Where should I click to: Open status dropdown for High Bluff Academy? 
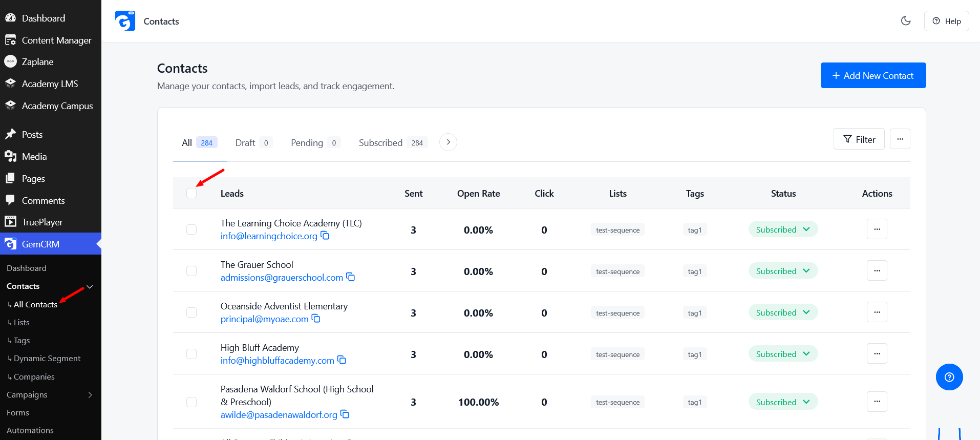click(x=783, y=354)
